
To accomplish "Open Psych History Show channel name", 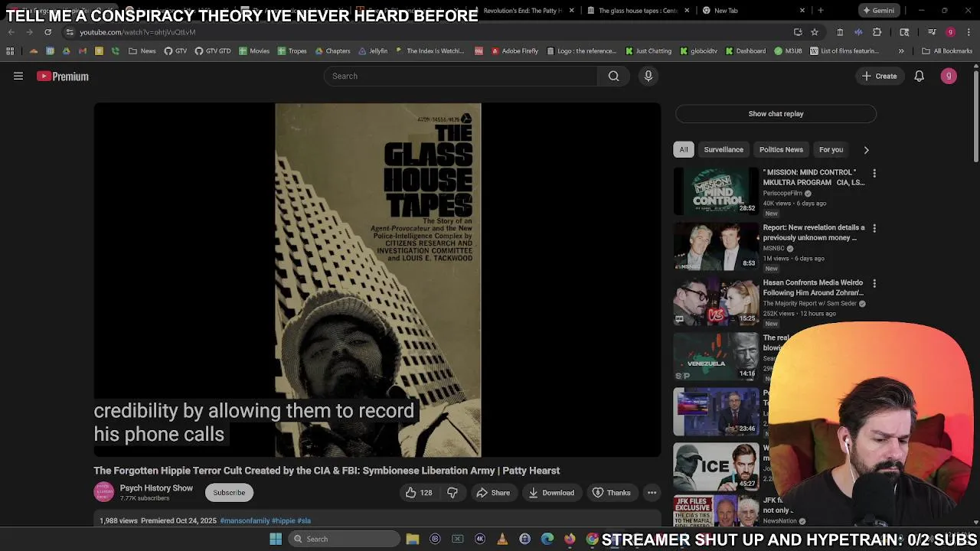I will point(156,488).
